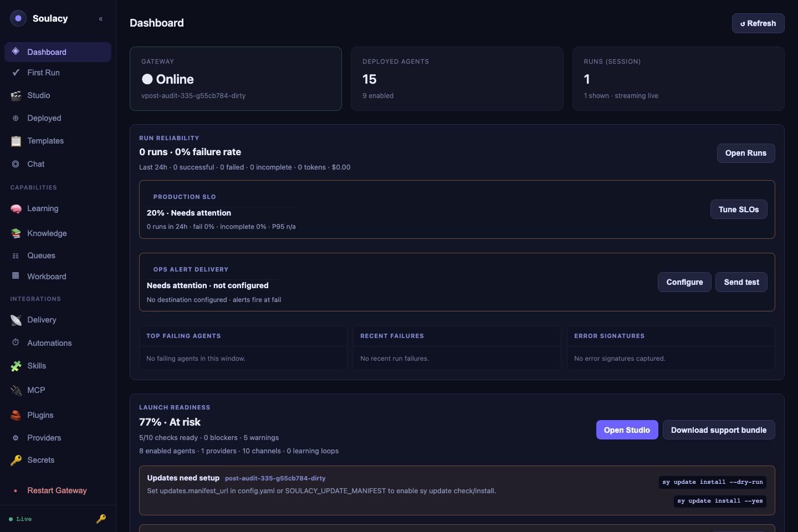Click the Queues list icon
Screen dimensions: 798x532
pyautogui.click(x=16, y=255)
